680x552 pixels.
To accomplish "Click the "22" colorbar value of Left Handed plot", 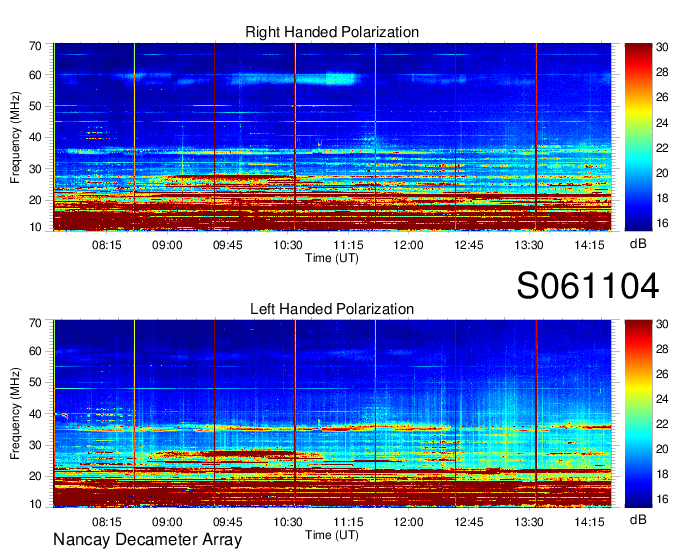I will (x=662, y=424).
